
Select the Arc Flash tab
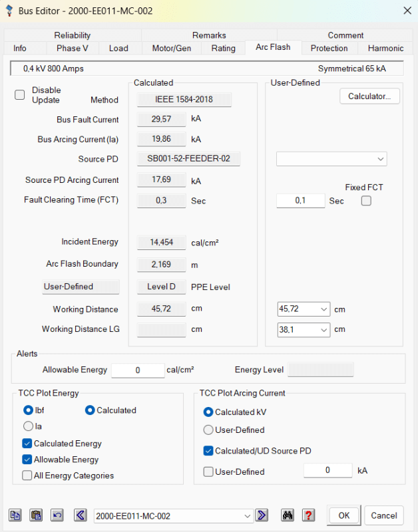(x=273, y=47)
